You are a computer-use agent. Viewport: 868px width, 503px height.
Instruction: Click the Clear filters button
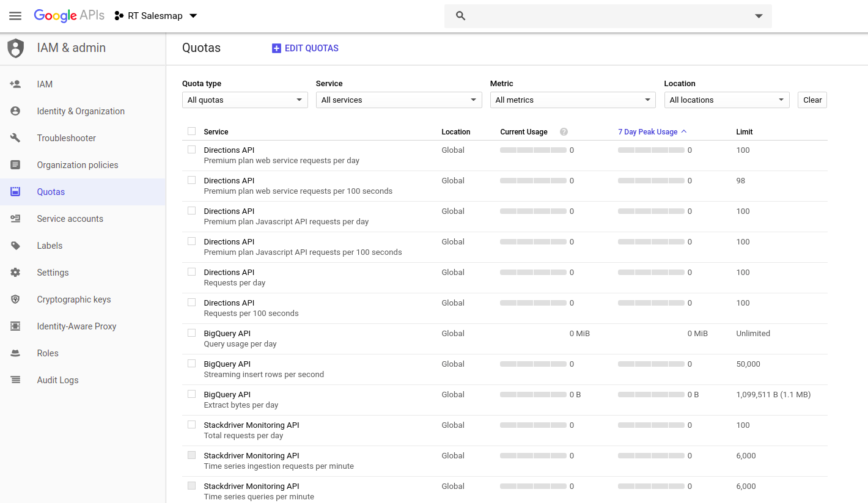(812, 100)
